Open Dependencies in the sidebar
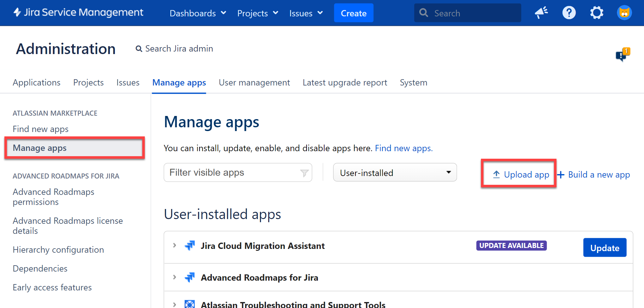Image resolution: width=644 pixels, height=308 pixels. 40,268
